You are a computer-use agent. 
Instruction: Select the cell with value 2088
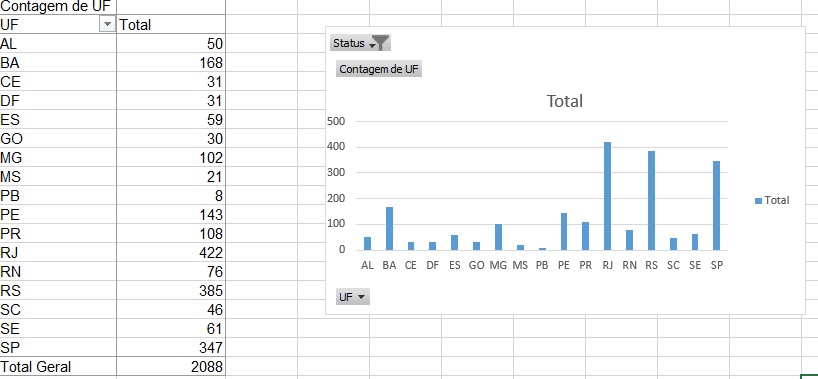pos(171,366)
